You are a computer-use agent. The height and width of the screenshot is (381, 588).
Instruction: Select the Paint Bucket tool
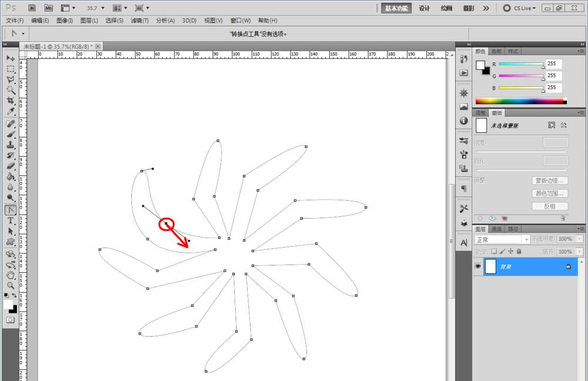tap(11, 176)
